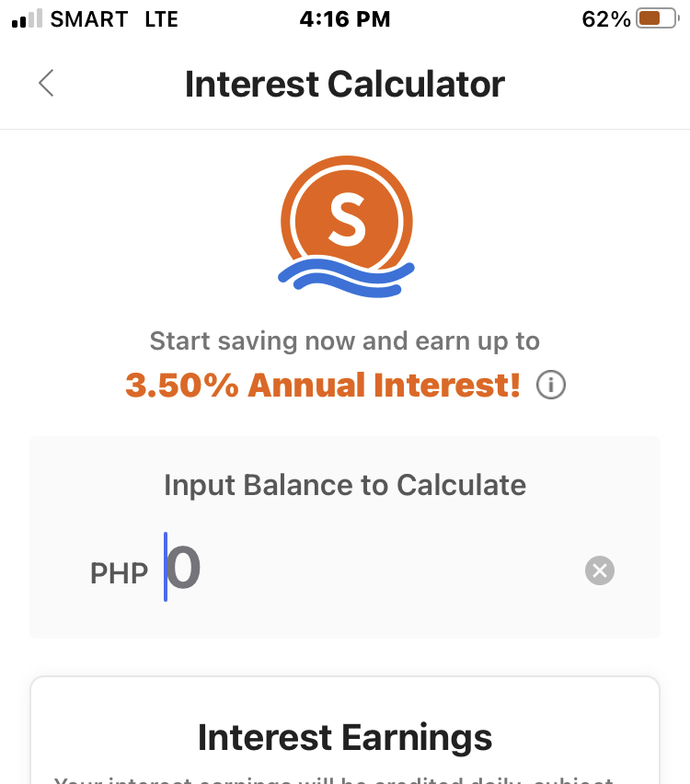Tap the interest earnings description text
The image size is (690, 784).
pos(345,778)
